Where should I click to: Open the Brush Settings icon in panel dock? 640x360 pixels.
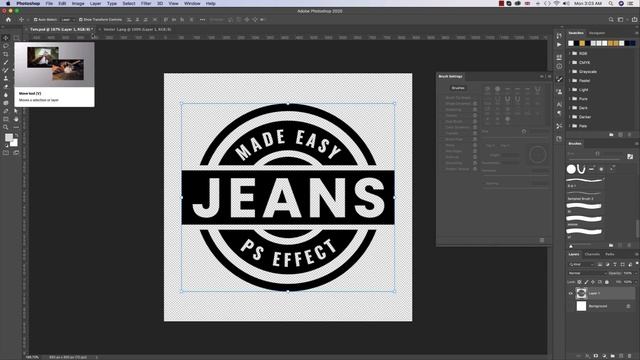point(559,80)
